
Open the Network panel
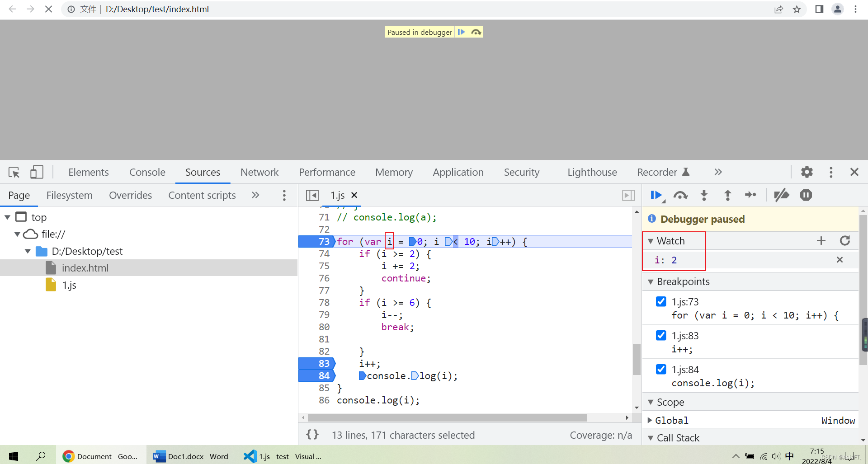coord(259,172)
